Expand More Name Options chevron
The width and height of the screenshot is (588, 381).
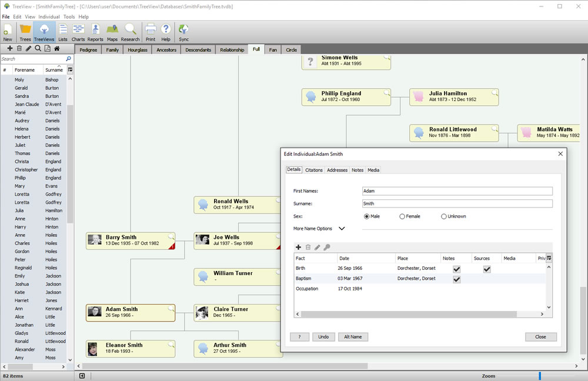pos(342,228)
